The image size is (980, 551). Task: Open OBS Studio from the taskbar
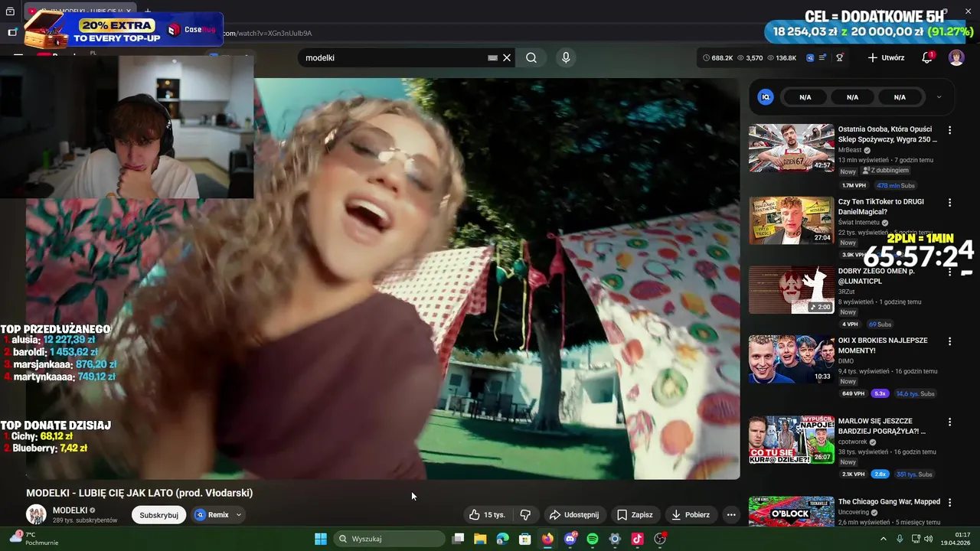pos(660,539)
